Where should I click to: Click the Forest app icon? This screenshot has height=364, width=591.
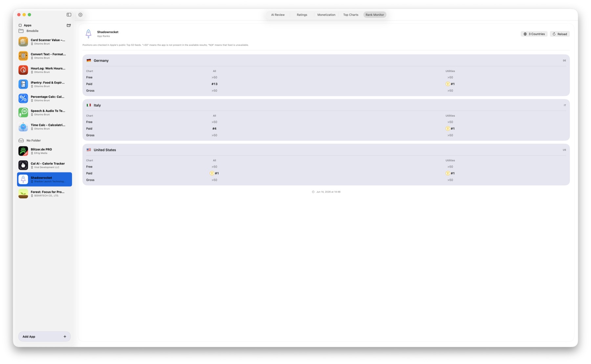23,193
